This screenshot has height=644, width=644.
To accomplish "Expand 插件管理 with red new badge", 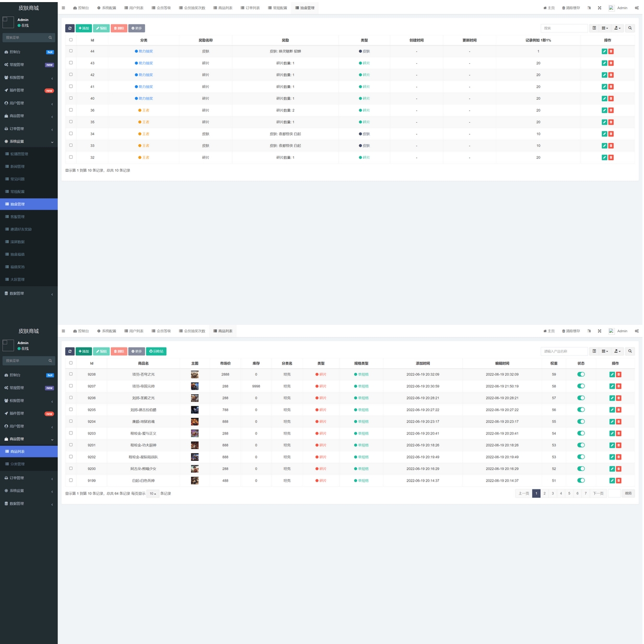I will tap(29, 90).
